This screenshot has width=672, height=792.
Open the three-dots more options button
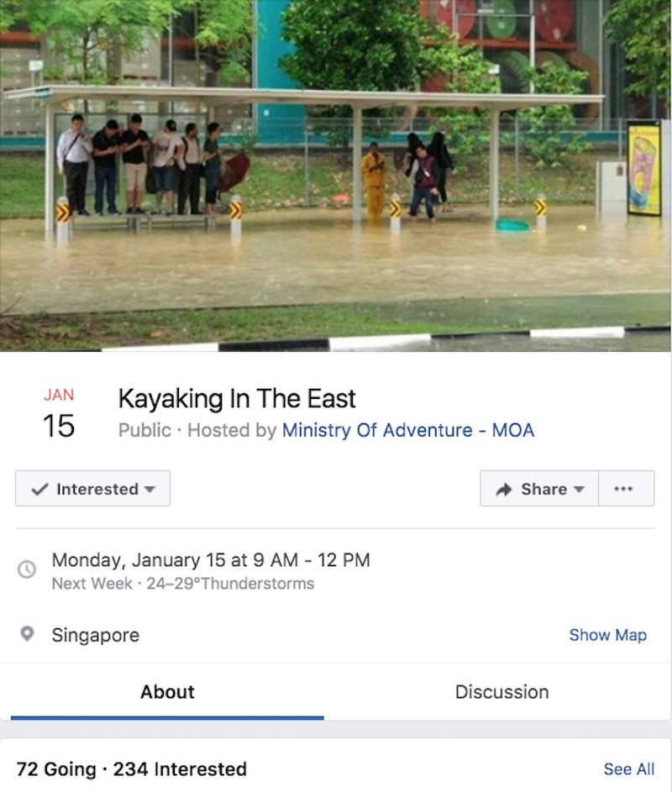[625, 489]
